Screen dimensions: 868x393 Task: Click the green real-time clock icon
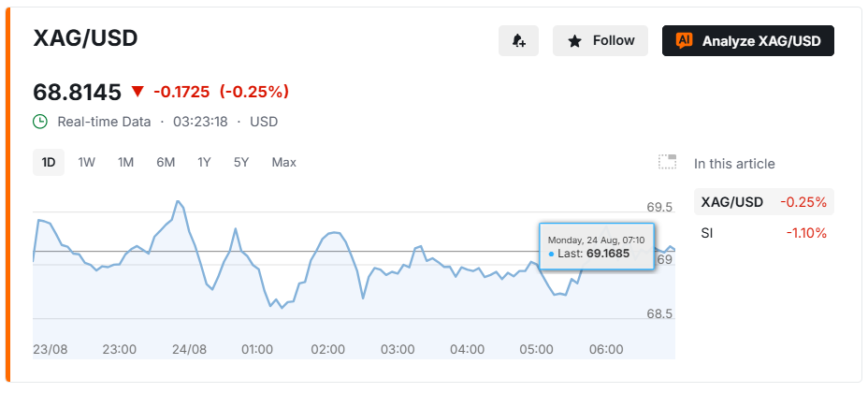tap(40, 122)
